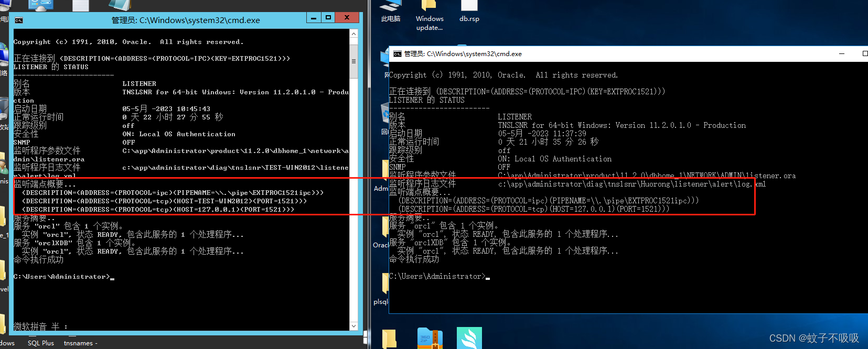
Task: Click title text of the TEST-WIN2012 cmd window
Action: click(x=186, y=20)
